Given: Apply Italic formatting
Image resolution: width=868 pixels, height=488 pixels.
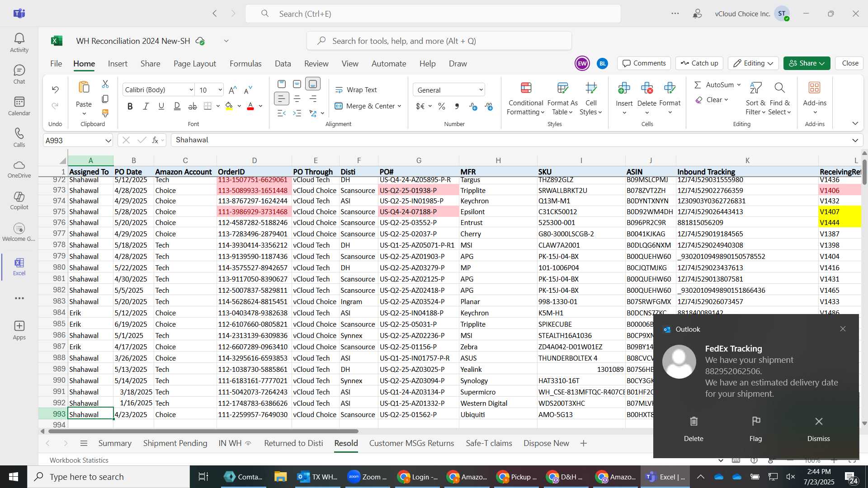Looking at the screenshot, I should click(146, 106).
